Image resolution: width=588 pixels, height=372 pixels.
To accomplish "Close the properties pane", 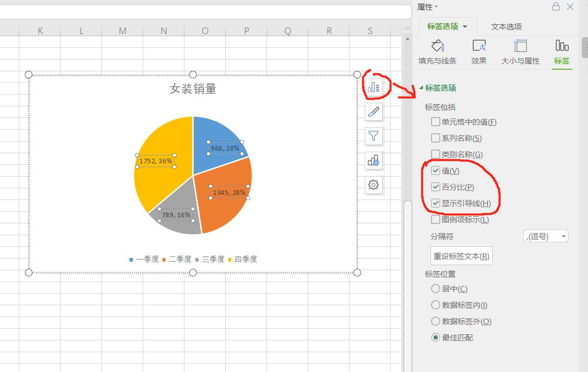I will pyautogui.click(x=570, y=7).
